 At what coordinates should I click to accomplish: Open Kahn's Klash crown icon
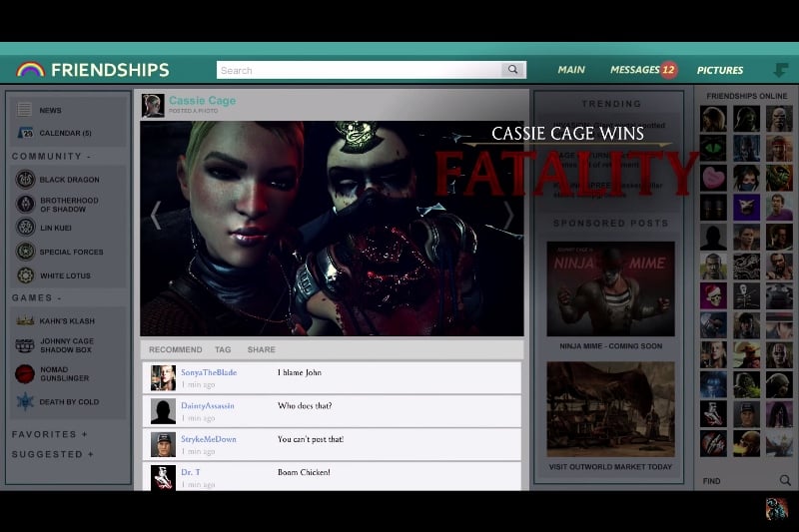click(25, 320)
